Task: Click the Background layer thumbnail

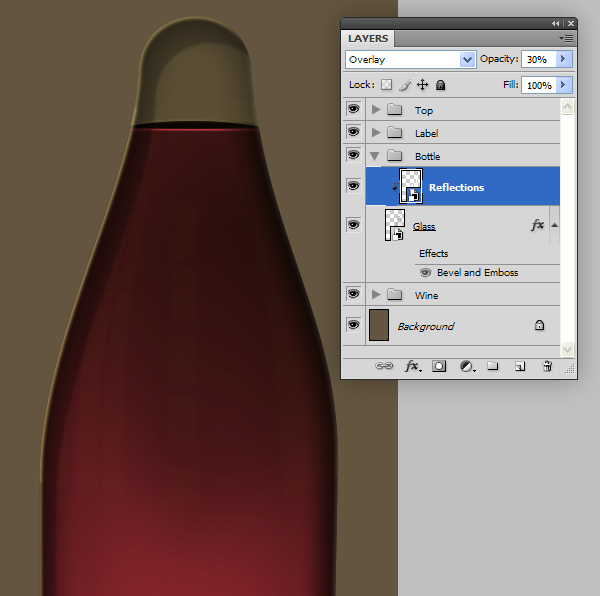Action: [379, 325]
